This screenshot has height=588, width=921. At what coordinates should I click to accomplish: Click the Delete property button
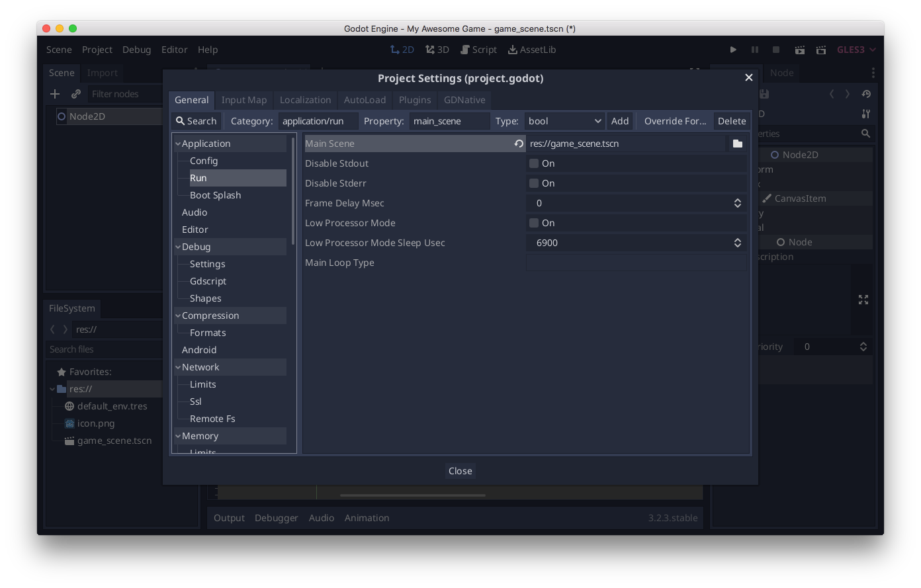pos(732,121)
